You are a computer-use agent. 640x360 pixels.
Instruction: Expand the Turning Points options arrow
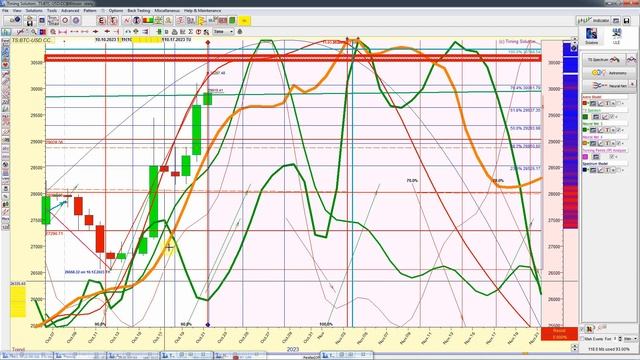coord(616,157)
